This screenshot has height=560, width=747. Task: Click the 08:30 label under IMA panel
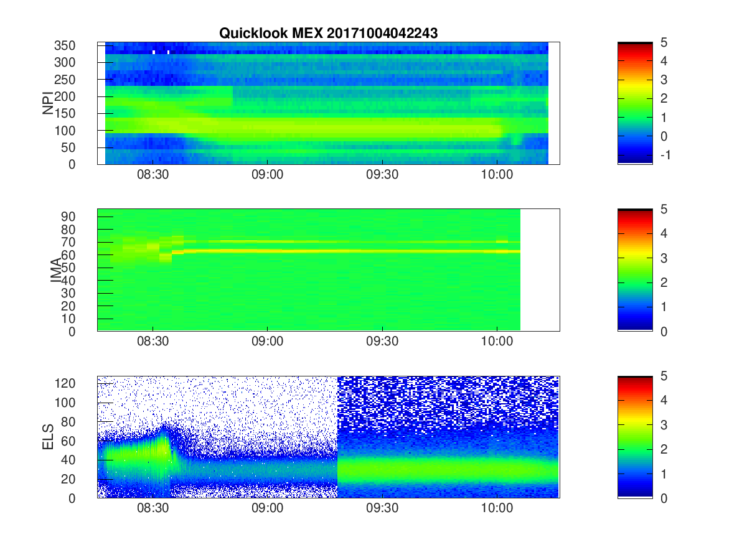click(x=153, y=342)
